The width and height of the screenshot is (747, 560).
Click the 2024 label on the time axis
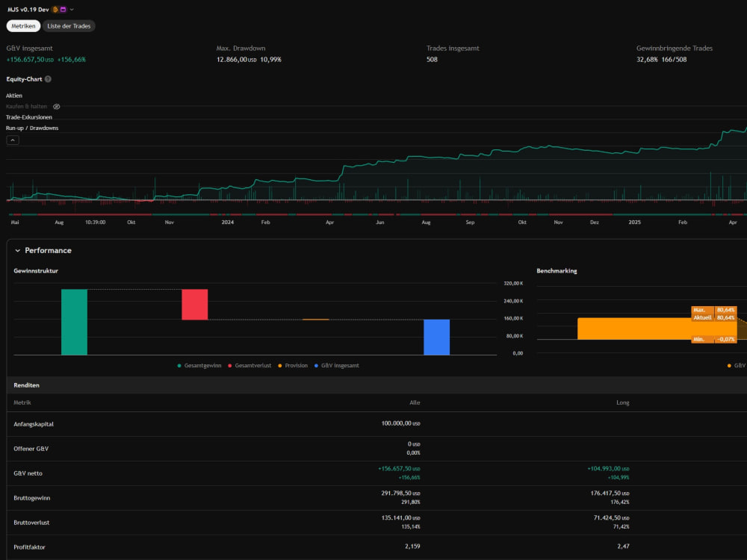228,223
